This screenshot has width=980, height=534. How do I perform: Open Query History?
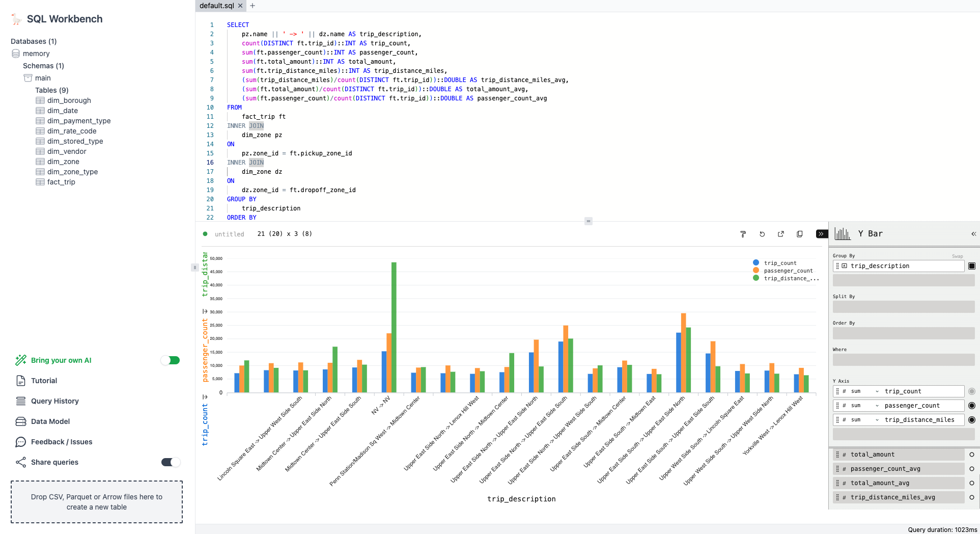55,401
